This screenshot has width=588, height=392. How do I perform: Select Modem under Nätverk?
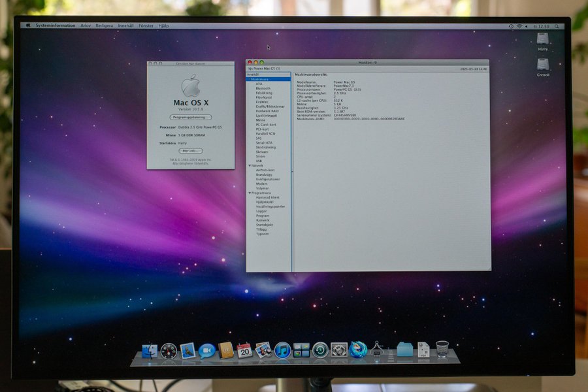click(261, 184)
